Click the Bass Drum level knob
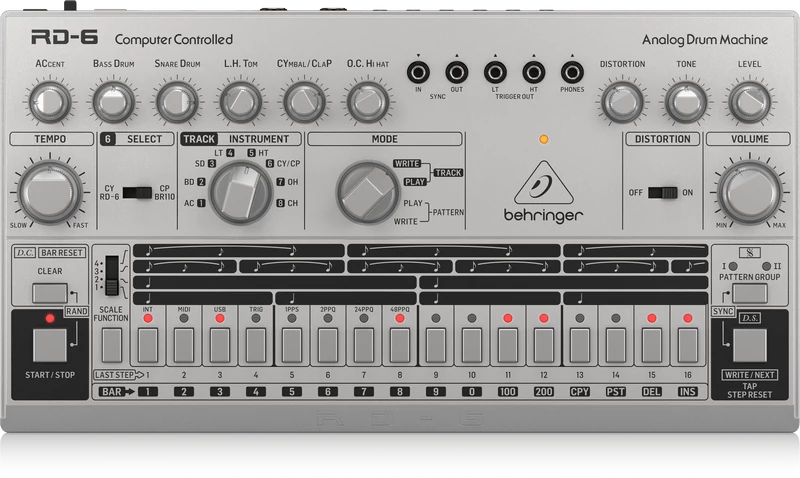 pos(112,100)
